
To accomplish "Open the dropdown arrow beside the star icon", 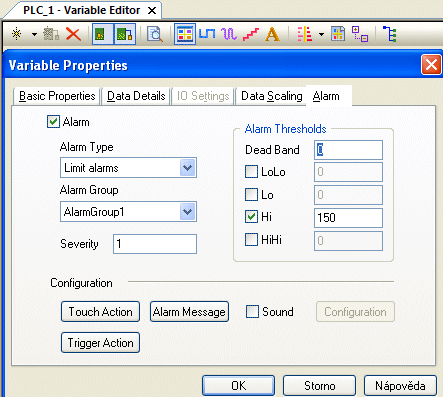I will [x=34, y=34].
